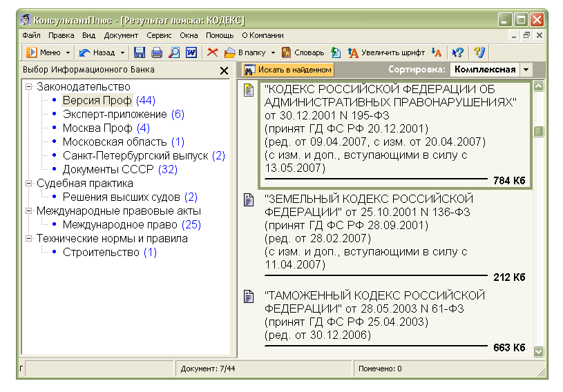Minimize the inner document window
Viewport: 563px width, 392px height.
tap(514, 35)
